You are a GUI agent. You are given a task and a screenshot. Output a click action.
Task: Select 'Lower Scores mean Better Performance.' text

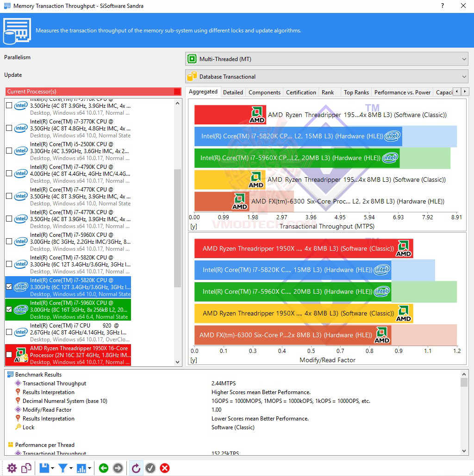(x=260, y=418)
